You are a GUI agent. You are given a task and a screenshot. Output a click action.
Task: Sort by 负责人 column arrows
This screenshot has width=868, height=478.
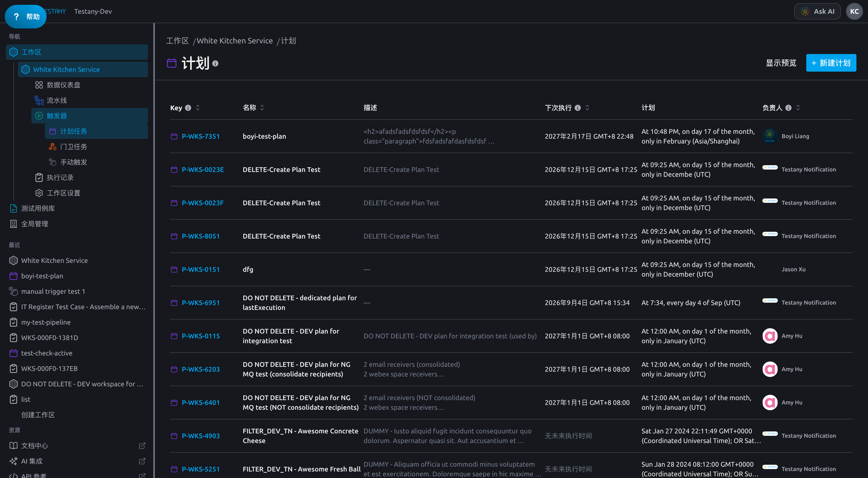coord(798,108)
